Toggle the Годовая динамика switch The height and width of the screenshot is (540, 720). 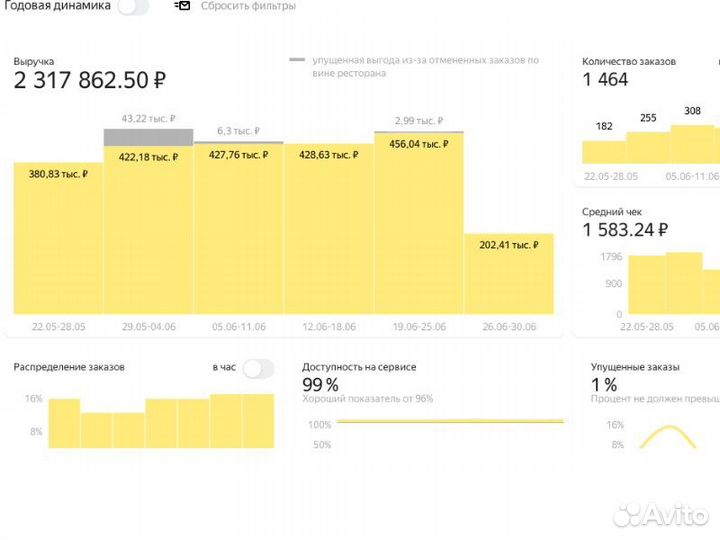point(133,7)
